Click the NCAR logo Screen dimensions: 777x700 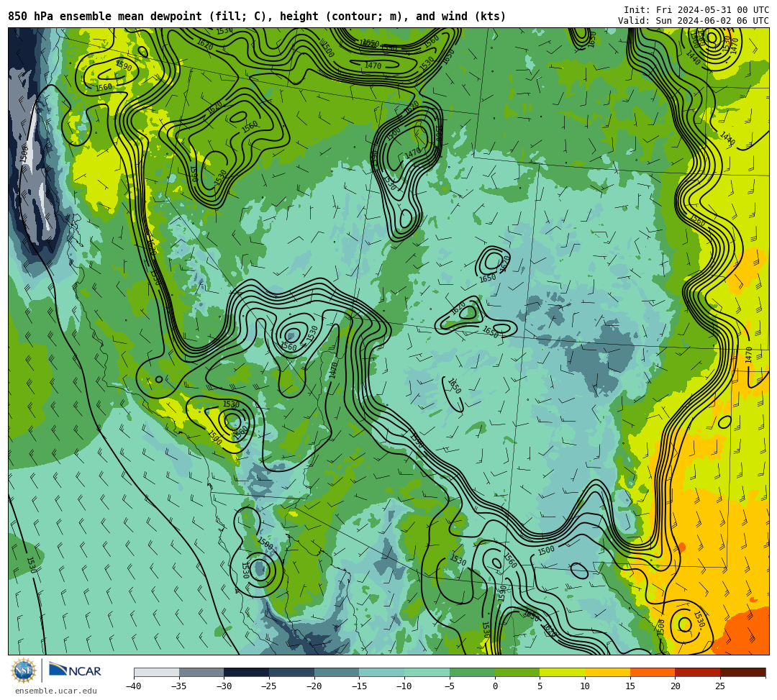click(x=75, y=671)
